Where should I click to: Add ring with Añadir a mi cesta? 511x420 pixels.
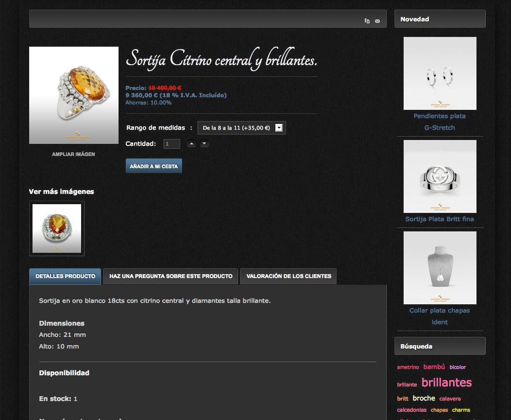[154, 166]
